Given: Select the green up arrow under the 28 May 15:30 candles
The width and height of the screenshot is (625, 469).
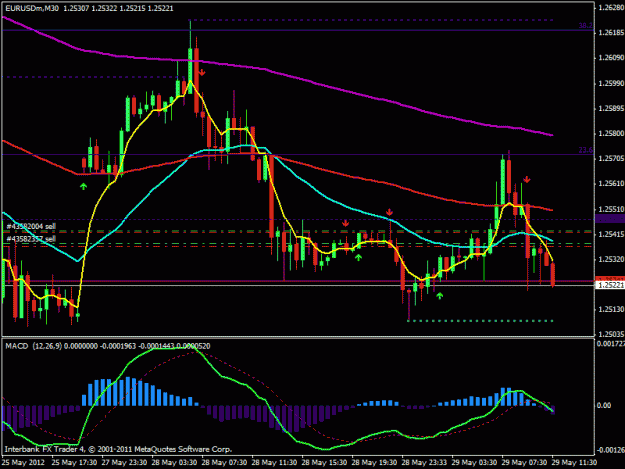Looking at the screenshot, I should tap(358, 257).
